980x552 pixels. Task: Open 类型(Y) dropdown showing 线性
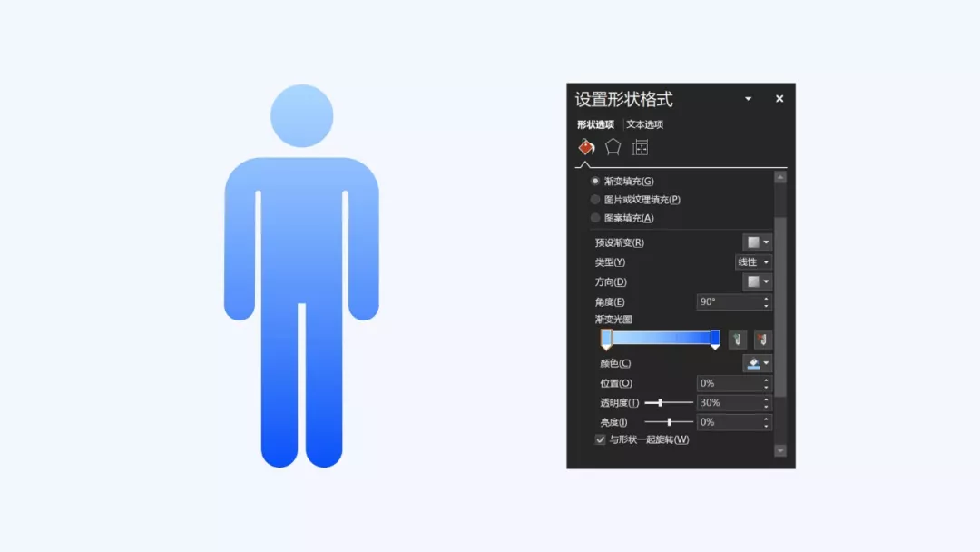coord(753,262)
